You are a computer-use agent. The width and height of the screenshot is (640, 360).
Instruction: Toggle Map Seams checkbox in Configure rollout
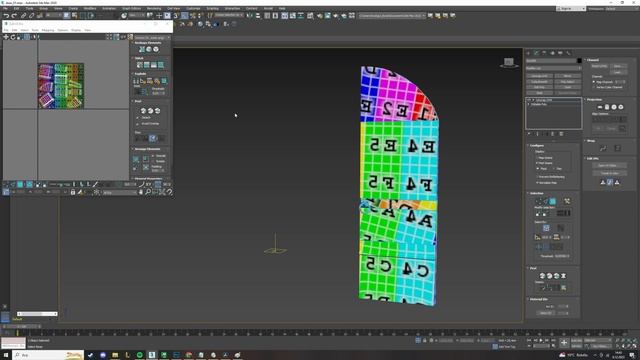(537, 158)
